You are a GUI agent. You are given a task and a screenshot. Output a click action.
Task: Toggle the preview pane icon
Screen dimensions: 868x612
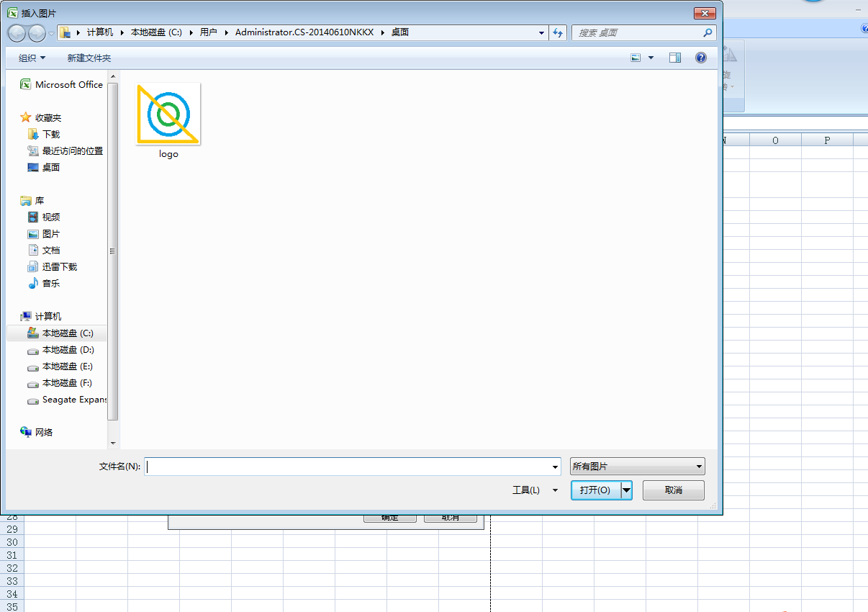tap(674, 58)
